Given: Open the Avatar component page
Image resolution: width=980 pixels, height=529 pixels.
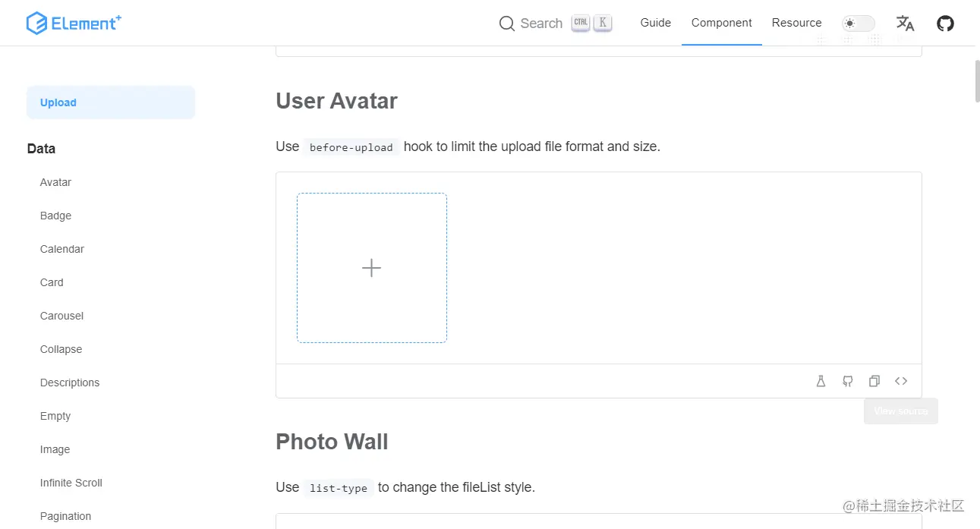Looking at the screenshot, I should [55, 182].
